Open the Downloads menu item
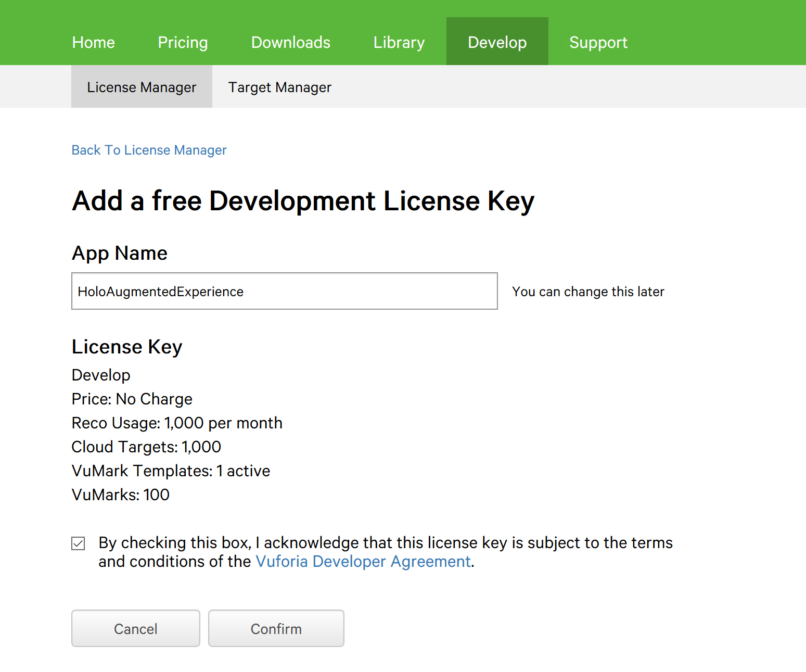Viewport: 806px width, 672px height. tap(290, 42)
